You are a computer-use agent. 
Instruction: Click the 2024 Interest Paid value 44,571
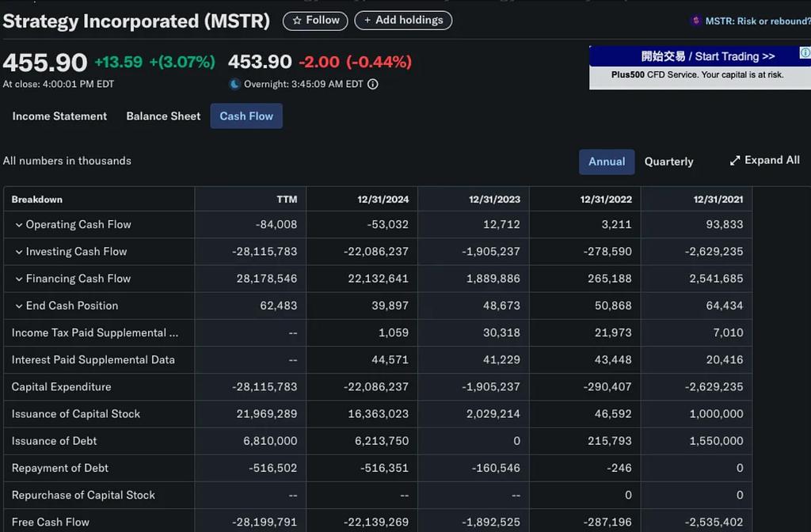click(390, 360)
